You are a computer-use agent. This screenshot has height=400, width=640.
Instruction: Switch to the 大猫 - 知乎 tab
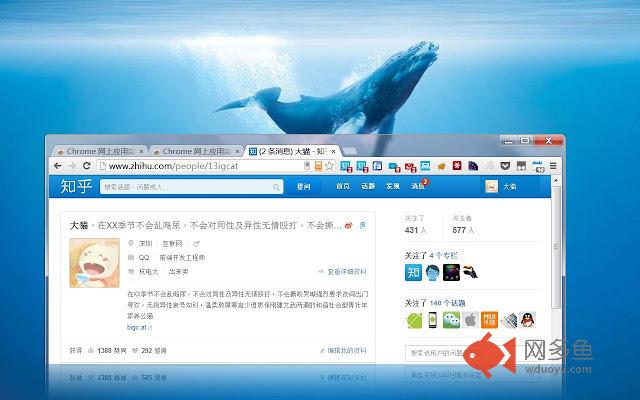pyautogui.click(x=291, y=151)
